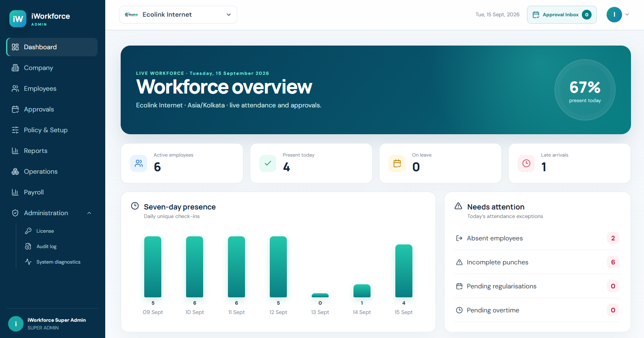This screenshot has width=644, height=338.
Task: Click the Incomplete punches row
Action: tap(538, 262)
